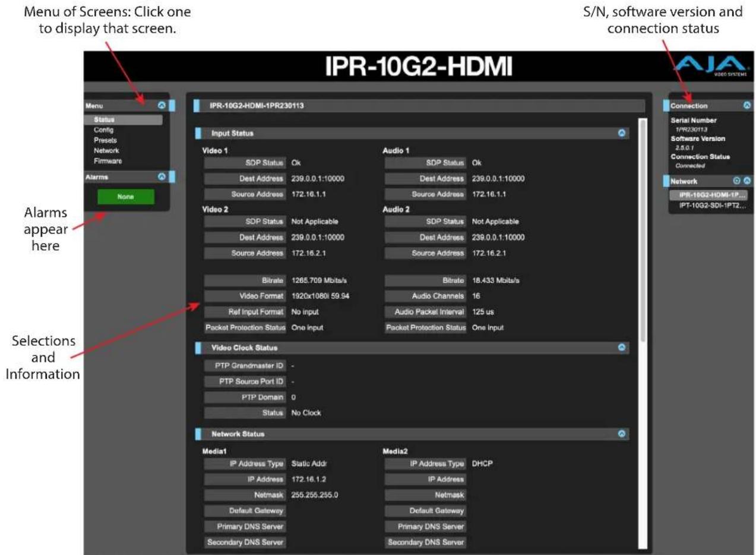The image size is (756, 555).
Task: Click clock Status value No Clock
Action: point(306,413)
